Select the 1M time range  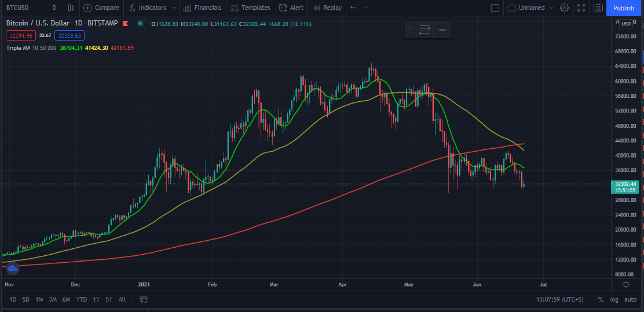click(x=39, y=300)
